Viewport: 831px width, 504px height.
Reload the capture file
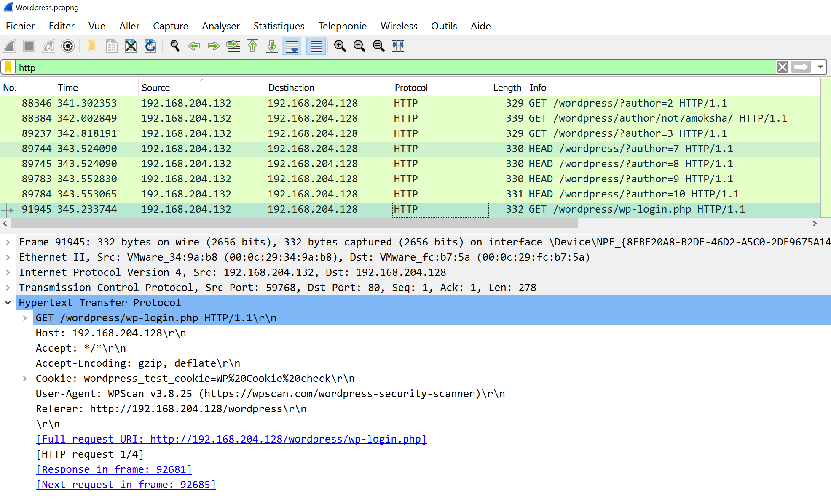[x=150, y=46]
